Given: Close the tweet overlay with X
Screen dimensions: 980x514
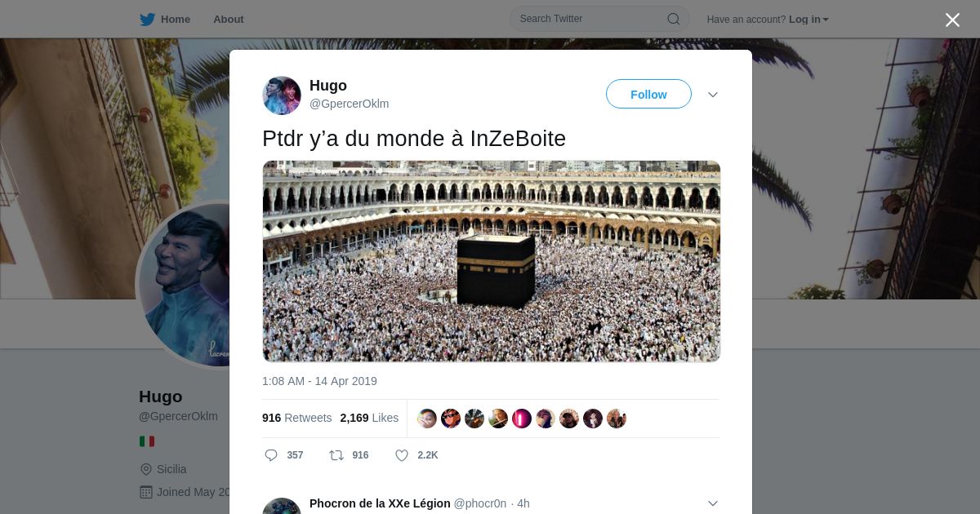Looking at the screenshot, I should click(952, 20).
